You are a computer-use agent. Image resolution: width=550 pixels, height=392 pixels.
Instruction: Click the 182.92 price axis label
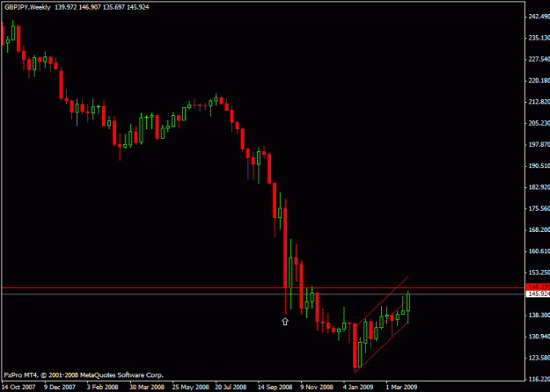539,187
